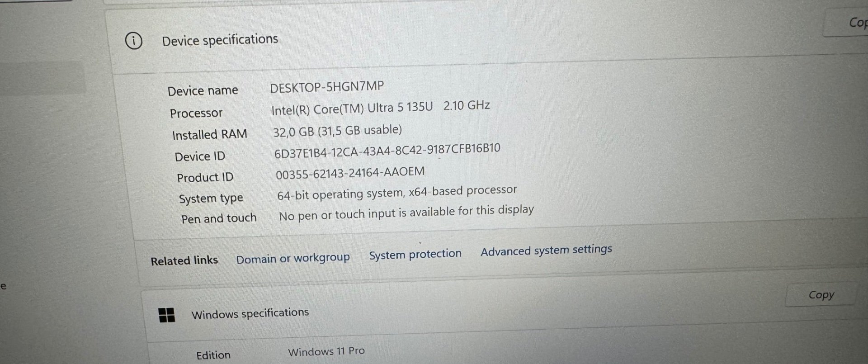The width and height of the screenshot is (868, 364).
Task: Open the System protection link
Action: 415,254
